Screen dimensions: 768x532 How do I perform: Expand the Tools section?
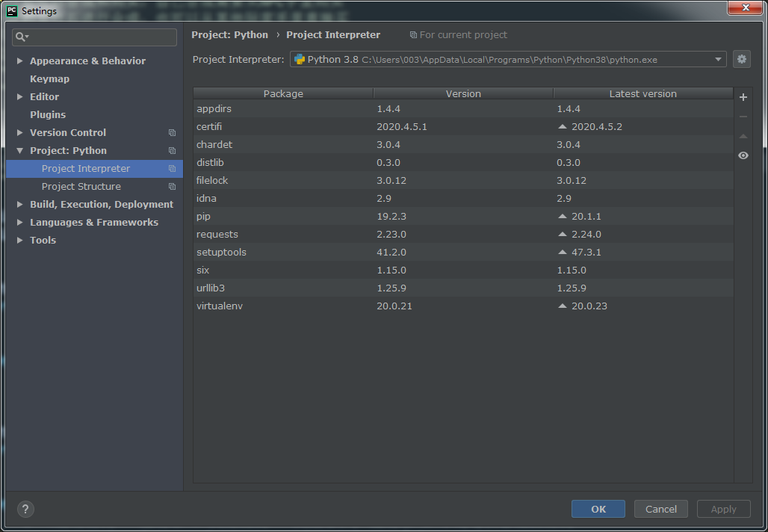point(20,240)
